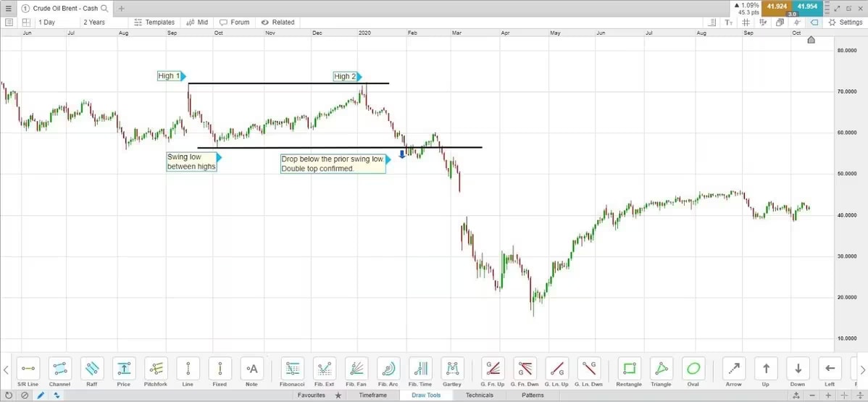868x402 pixels.
Task: Select the Fibonacci retracement drawing tool
Action: pos(292,368)
